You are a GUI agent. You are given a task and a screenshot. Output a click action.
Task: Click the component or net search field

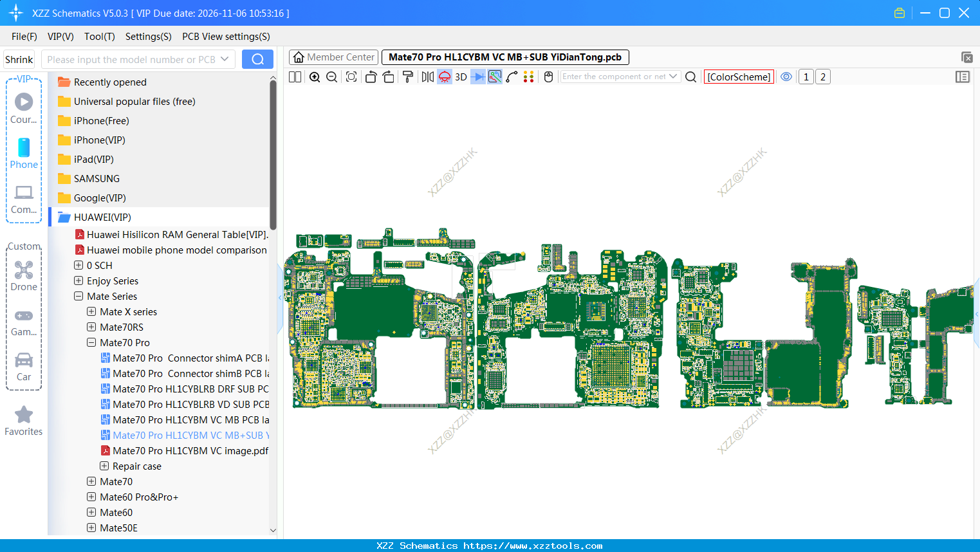614,77
